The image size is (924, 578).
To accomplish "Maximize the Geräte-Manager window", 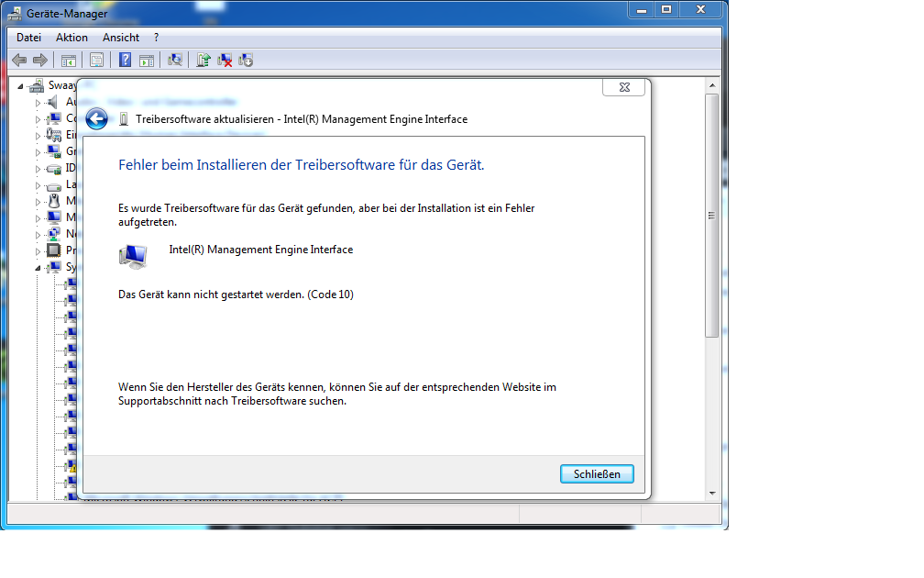I will tap(666, 10).
